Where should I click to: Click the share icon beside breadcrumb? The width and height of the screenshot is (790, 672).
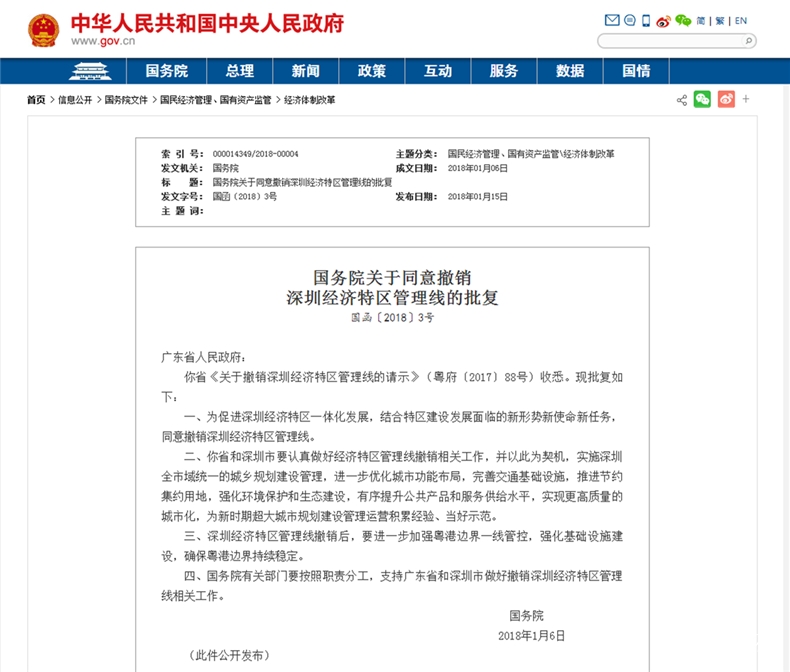point(682,100)
